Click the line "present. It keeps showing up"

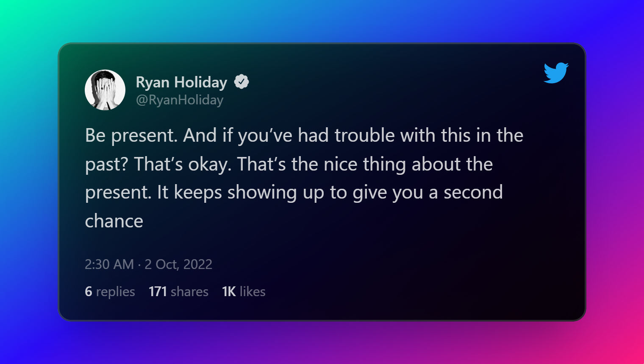pyautogui.click(x=294, y=193)
